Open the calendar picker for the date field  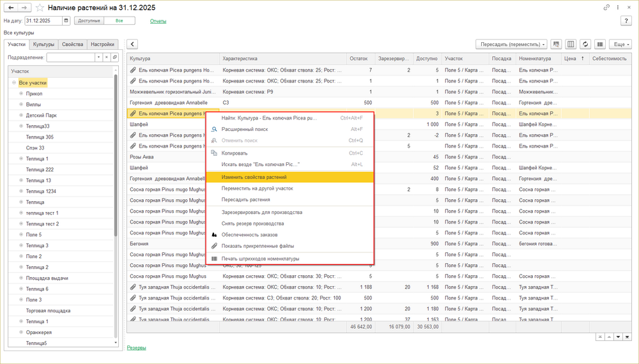click(66, 21)
